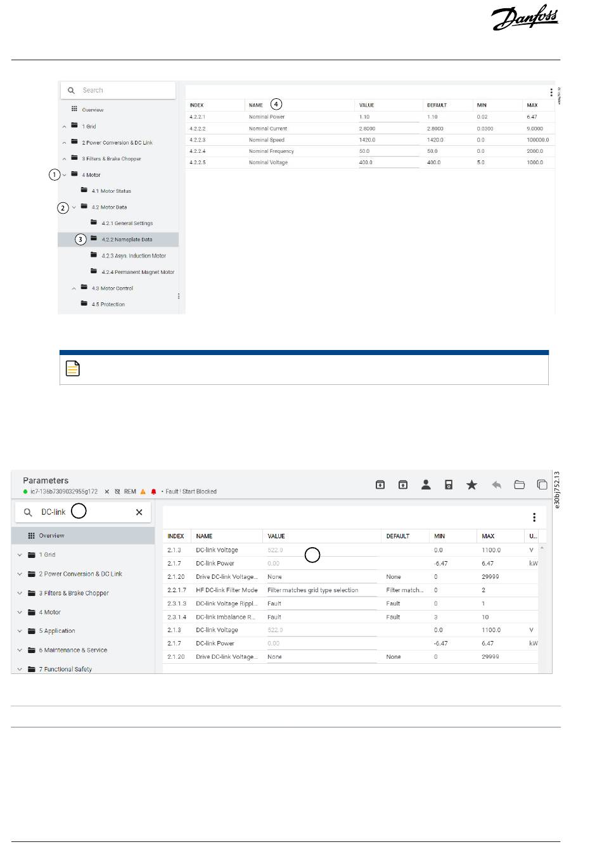Click the Nominal Voltage value field

(388, 163)
